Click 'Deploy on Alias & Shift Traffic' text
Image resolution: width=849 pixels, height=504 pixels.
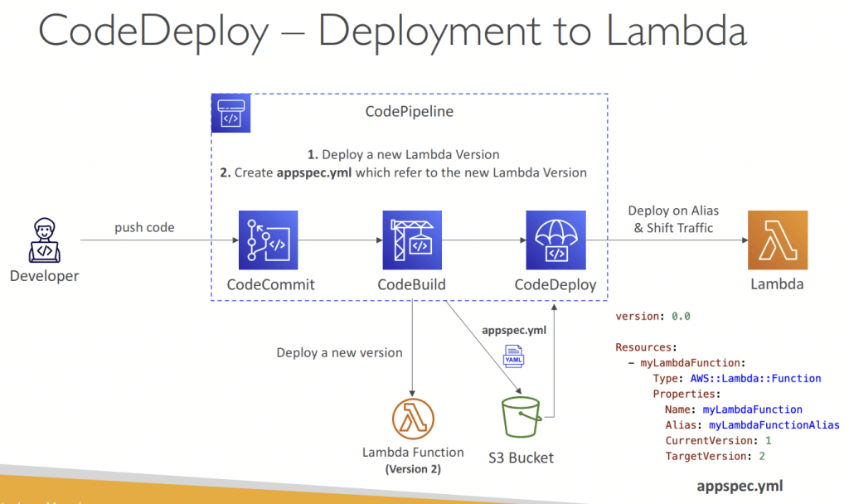(x=673, y=219)
